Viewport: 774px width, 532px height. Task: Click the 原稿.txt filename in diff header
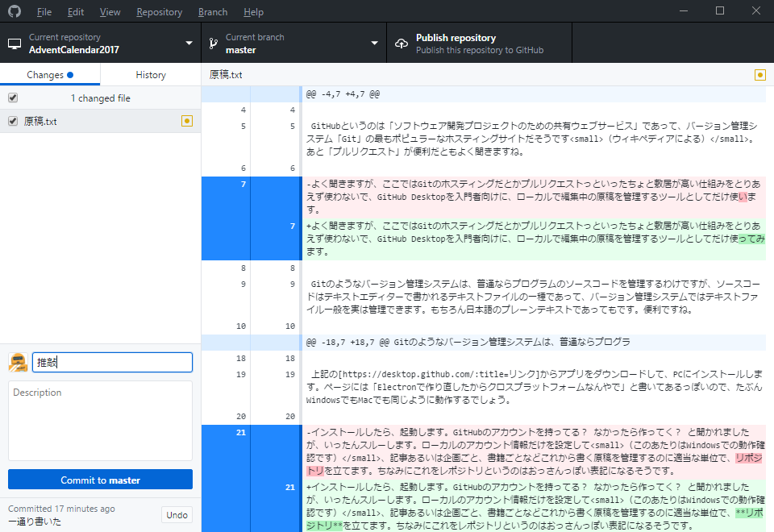tap(226, 74)
